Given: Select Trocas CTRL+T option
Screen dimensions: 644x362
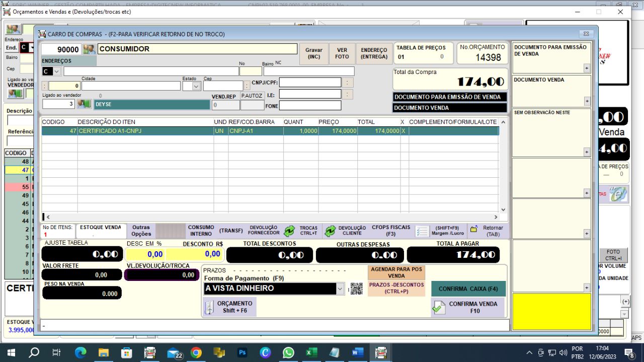Looking at the screenshot, I should tap(308, 231).
